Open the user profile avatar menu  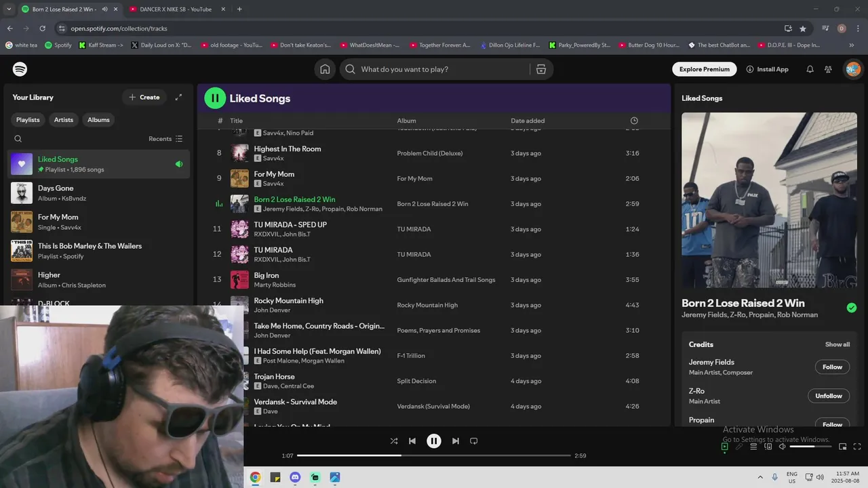point(853,69)
